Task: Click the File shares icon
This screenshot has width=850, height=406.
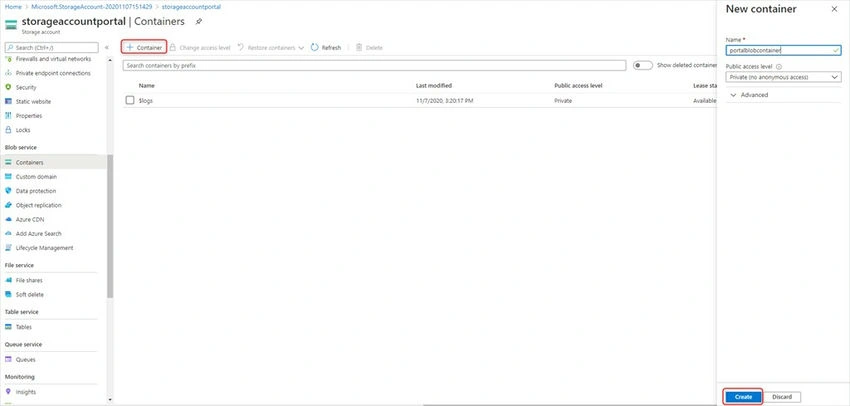Action: click(x=8, y=280)
